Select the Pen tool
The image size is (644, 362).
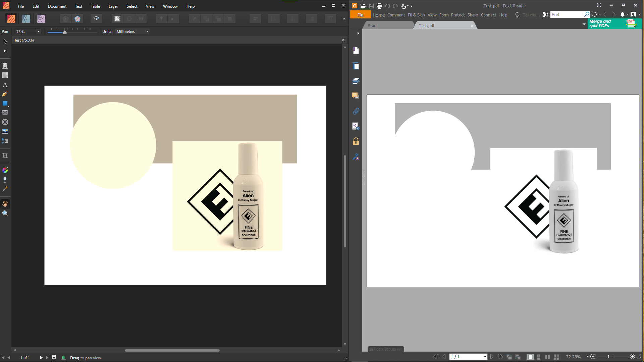(x=5, y=94)
